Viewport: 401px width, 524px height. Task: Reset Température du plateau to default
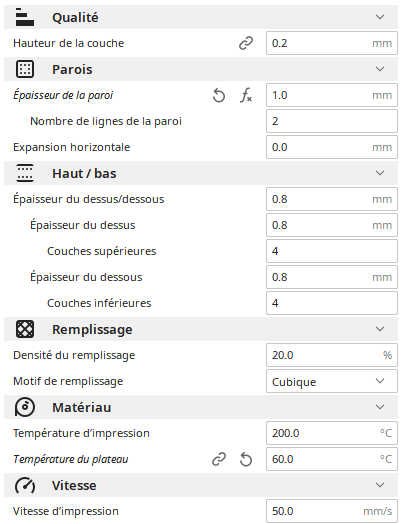click(246, 459)
